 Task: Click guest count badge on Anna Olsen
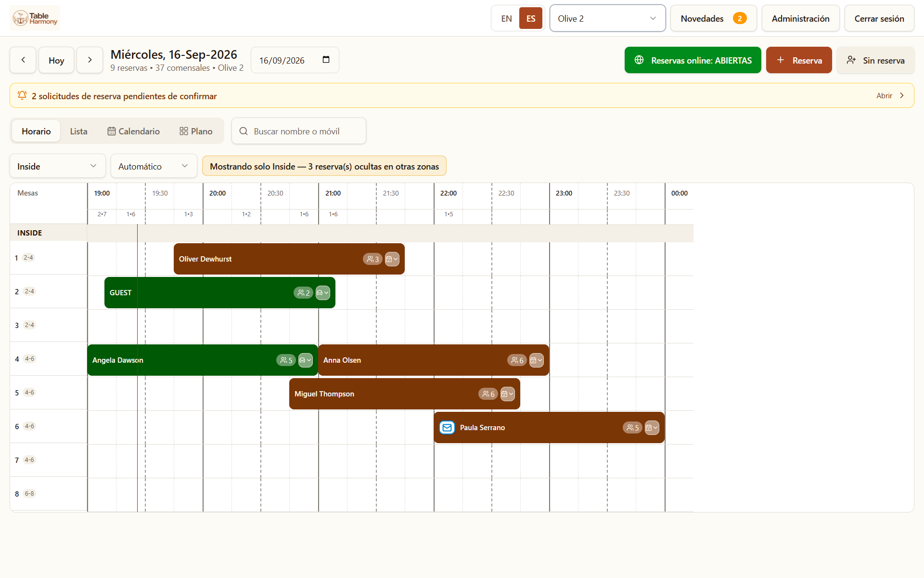[x=517, y=360]
